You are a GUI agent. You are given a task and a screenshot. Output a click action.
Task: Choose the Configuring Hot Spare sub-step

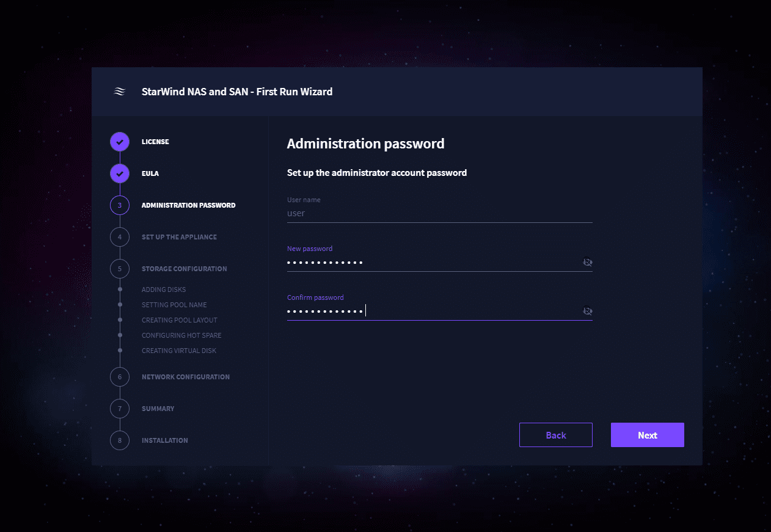[181, 335]
